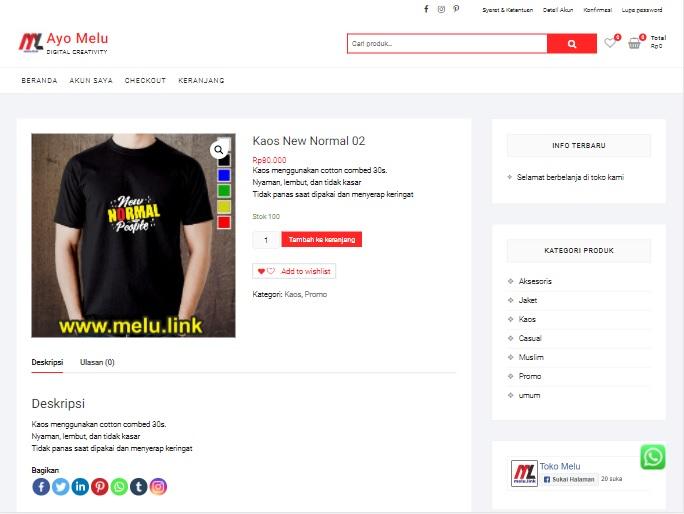
Task: Open the wishlist heart icon in header
Action: coord(610,43)
